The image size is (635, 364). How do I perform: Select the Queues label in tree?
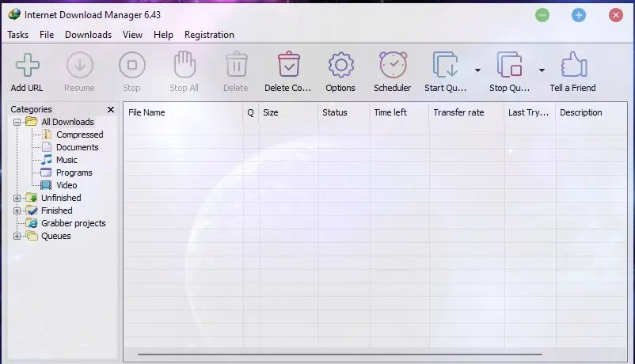(x=56, y=236)
